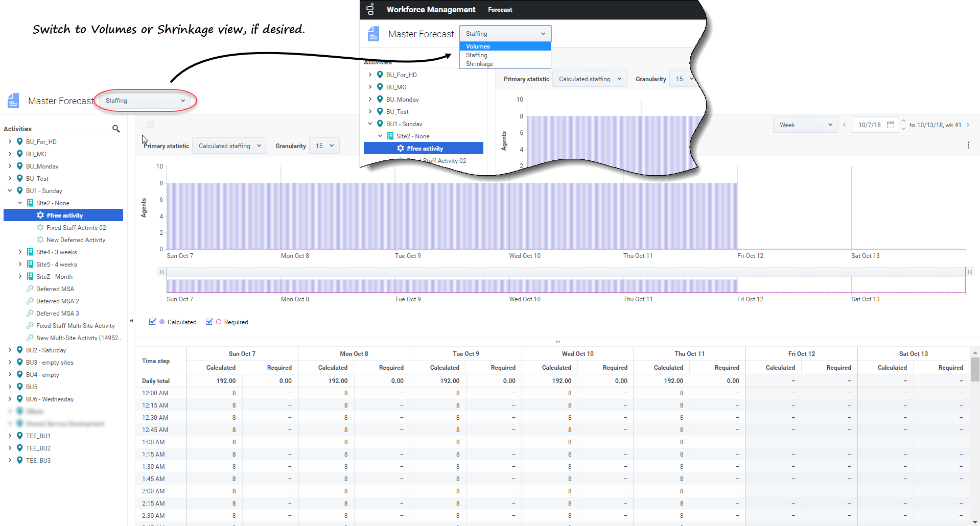Expand the BU_For_HD tree node
980x526 pixels.
click(x=10, y=141)
